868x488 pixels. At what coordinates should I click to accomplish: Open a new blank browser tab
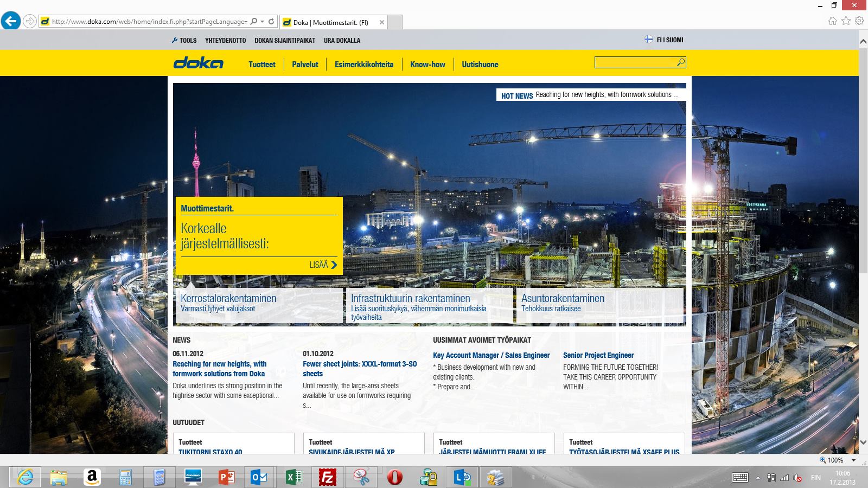[395, 22]
